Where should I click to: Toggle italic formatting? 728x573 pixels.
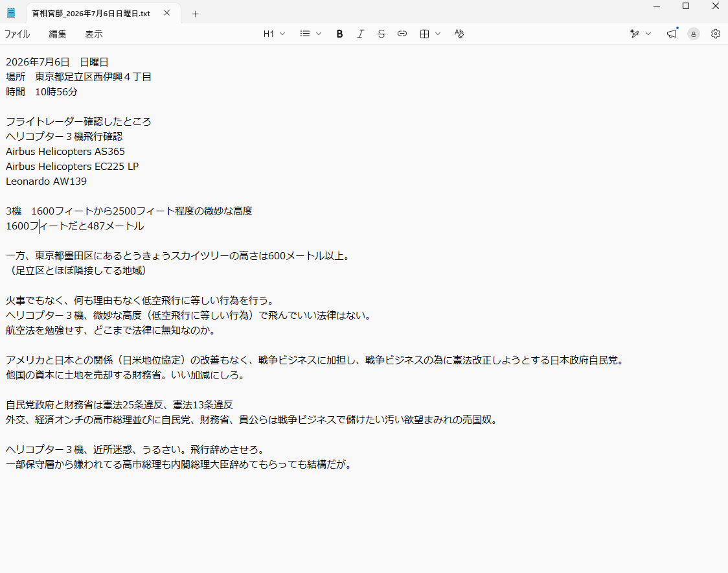click(x=360, y=34)
